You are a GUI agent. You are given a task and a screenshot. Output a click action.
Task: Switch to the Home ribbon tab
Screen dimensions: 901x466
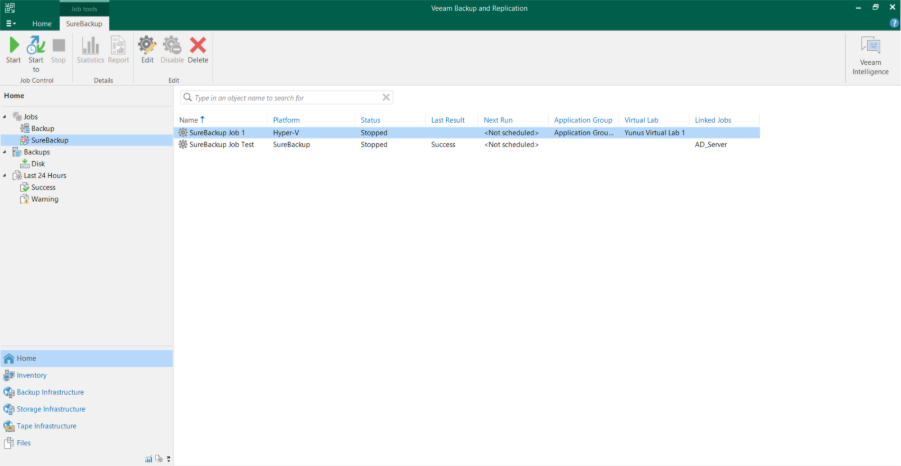coord(42,23)
